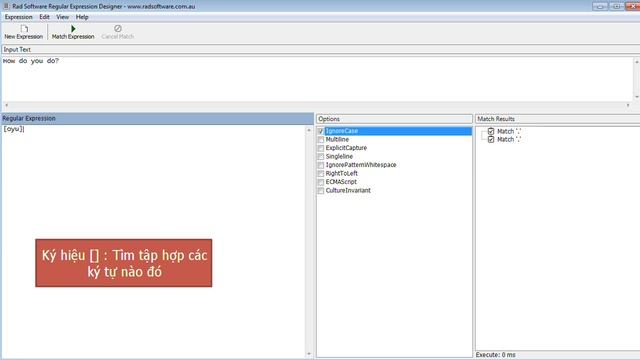Select the Options panel header
Image resolution: width=640 pixels, height=360 pixels.
[394, 119]
